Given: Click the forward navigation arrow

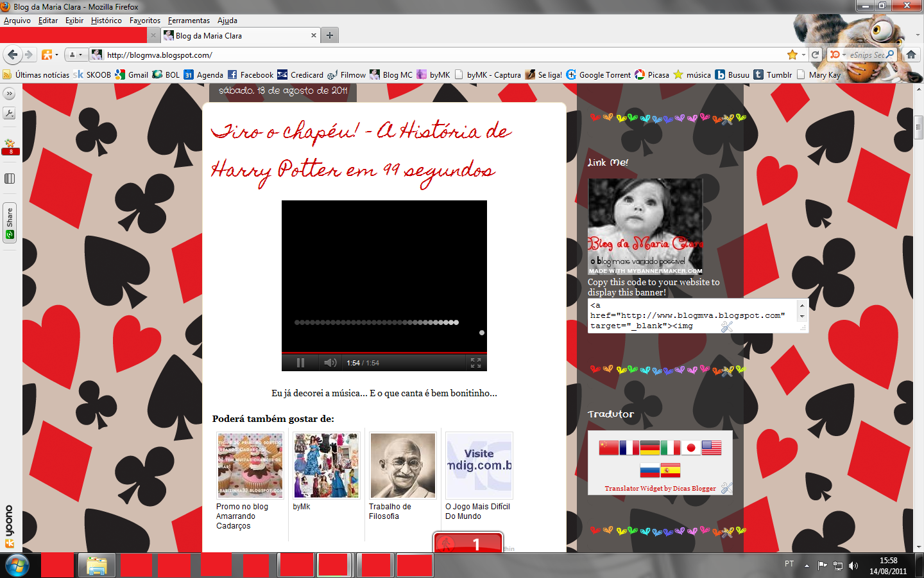Looking at the screenshot, I should [28, 55].
